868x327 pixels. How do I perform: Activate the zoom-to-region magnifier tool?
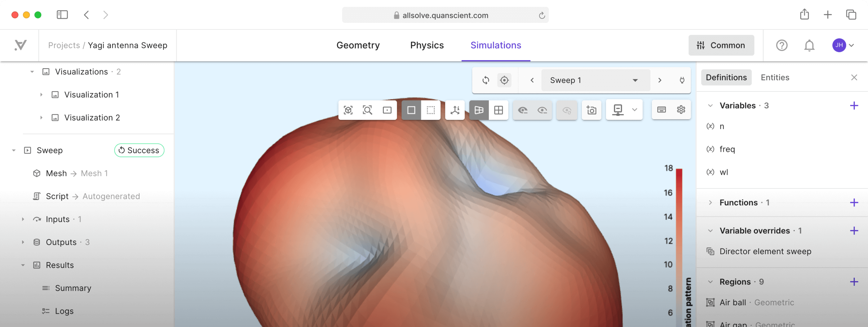[x=368, y=110]
